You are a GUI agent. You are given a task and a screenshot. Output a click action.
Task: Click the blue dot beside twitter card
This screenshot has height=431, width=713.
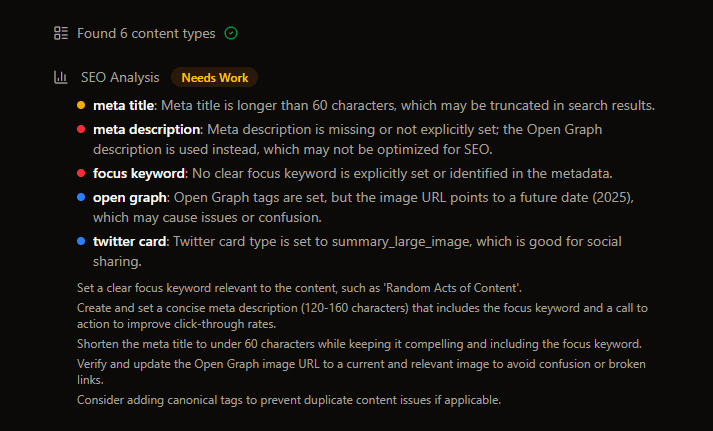[x=81, y=241]
